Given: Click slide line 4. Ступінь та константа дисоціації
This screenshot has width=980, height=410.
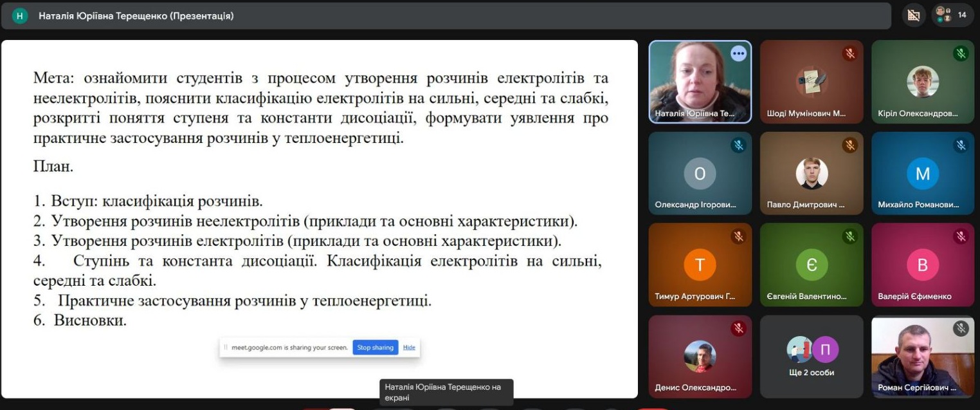Looking at the screenshot, I should click(318, 271).
